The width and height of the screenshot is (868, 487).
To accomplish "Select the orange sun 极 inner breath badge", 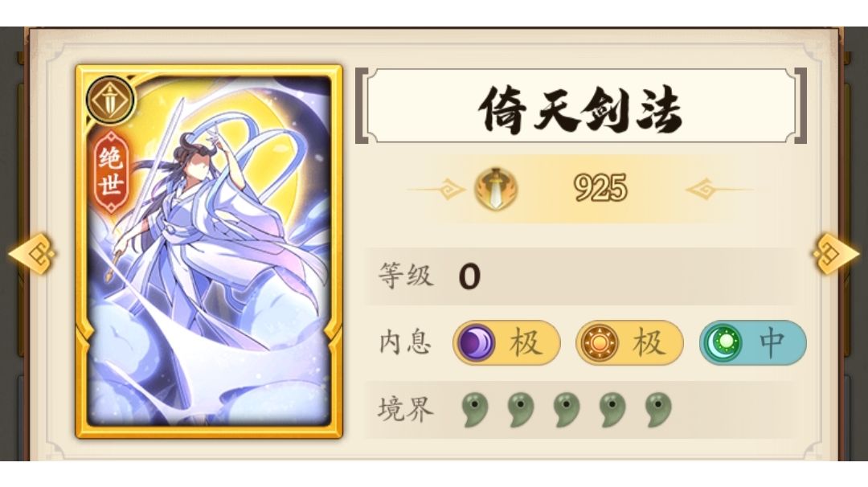I will tap(630, 342).
